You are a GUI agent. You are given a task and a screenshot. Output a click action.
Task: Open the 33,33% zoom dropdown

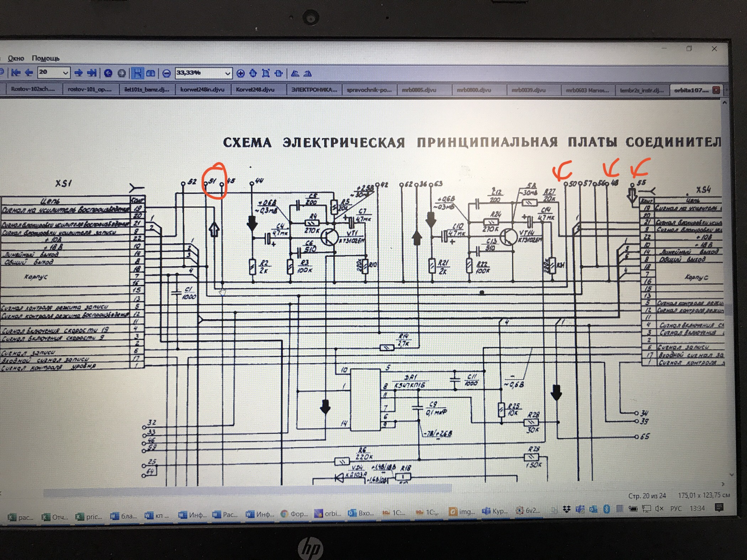[x=228, y=74]
